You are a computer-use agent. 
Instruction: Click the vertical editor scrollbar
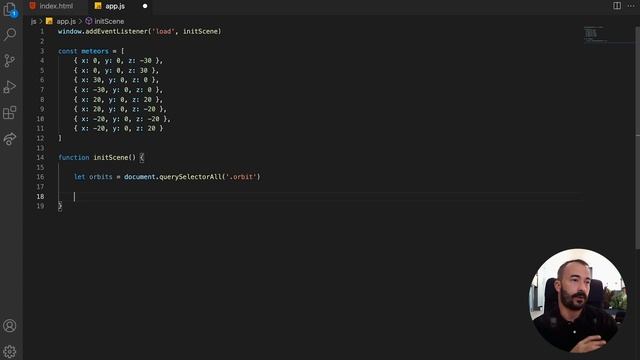point(638,139)
